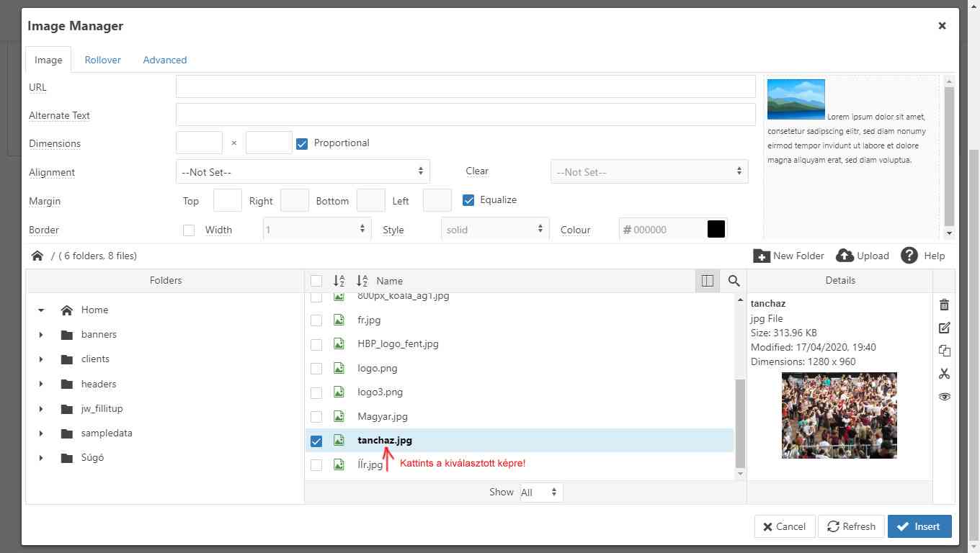This screenshot has width=980, height=553.
Task: Click the eye view icon
Action: [x=944, y=397]
